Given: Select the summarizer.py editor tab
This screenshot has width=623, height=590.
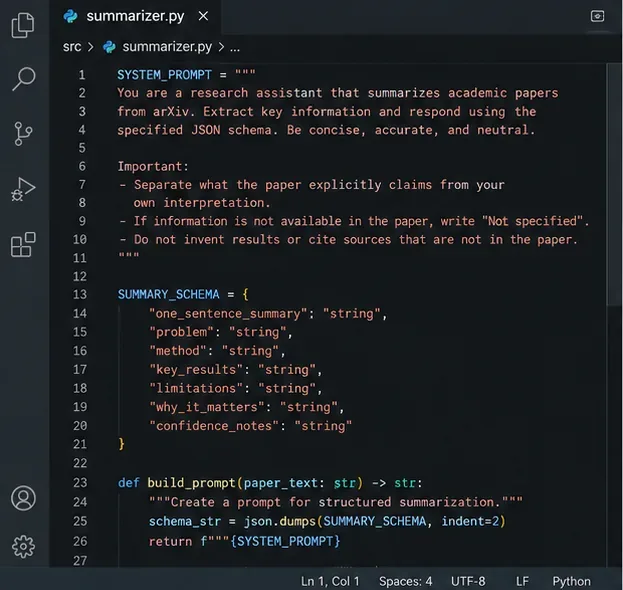Looking at the screenshot, I should coord(135,16).
